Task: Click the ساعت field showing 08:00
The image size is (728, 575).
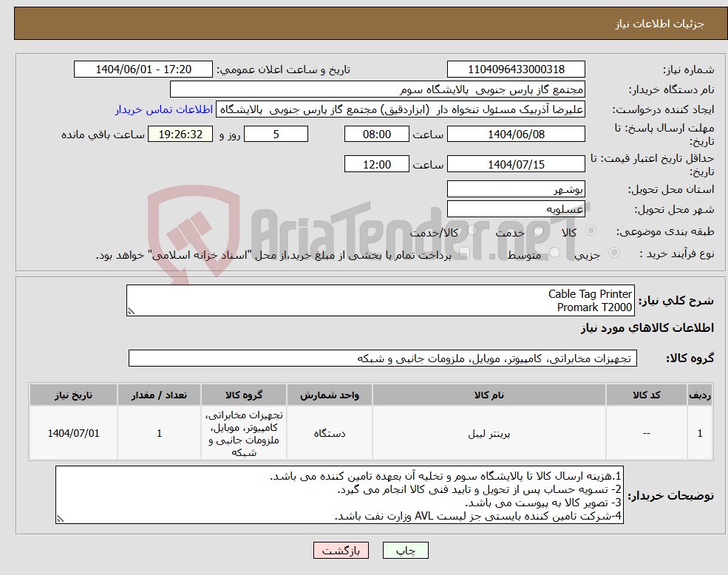Action: click(x=377, y=134)
